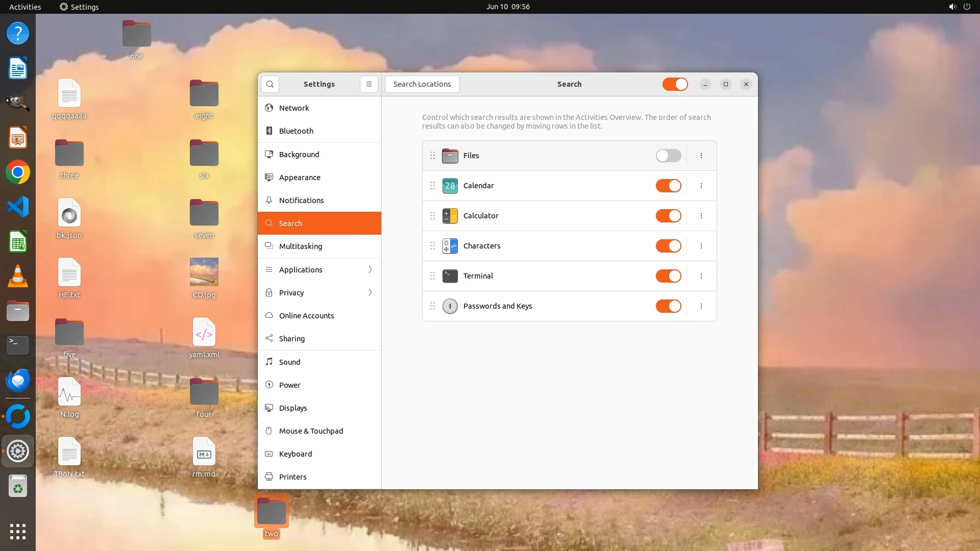
Task: Click the Files app icon in list
Action: tap(450, 156)
